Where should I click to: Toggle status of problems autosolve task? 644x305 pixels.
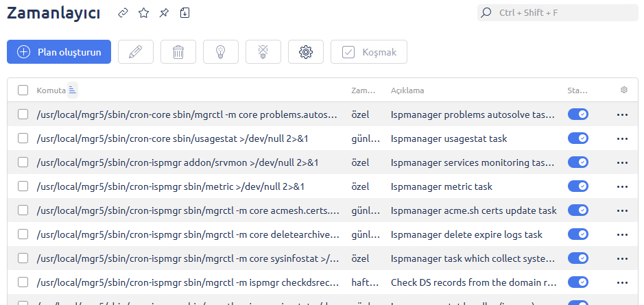(x=578, y=114)
